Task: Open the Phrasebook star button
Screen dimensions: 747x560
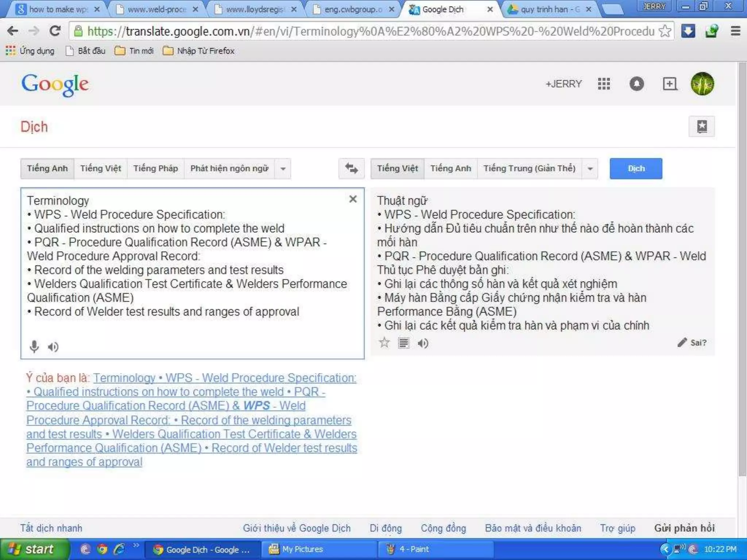Action: [x=701, y=127]
